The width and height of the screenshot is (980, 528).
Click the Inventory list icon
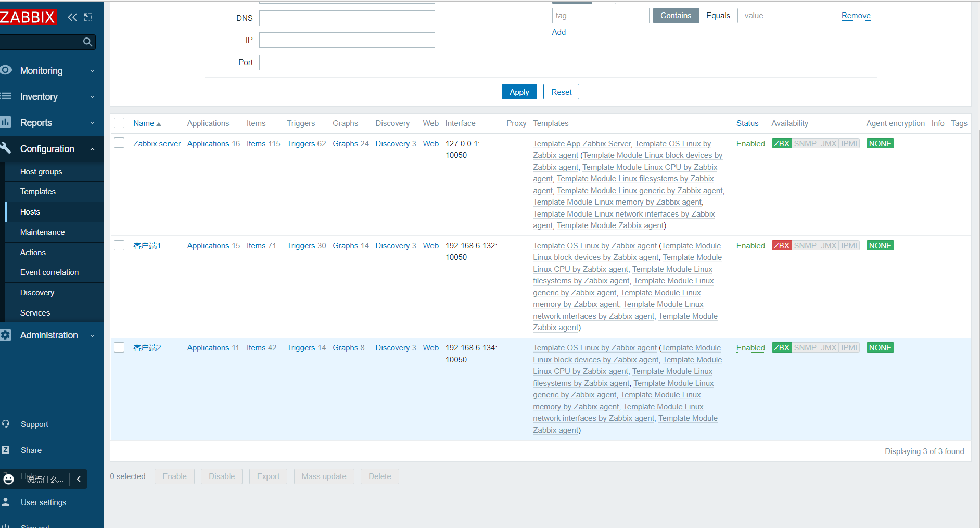pos(6,96)
